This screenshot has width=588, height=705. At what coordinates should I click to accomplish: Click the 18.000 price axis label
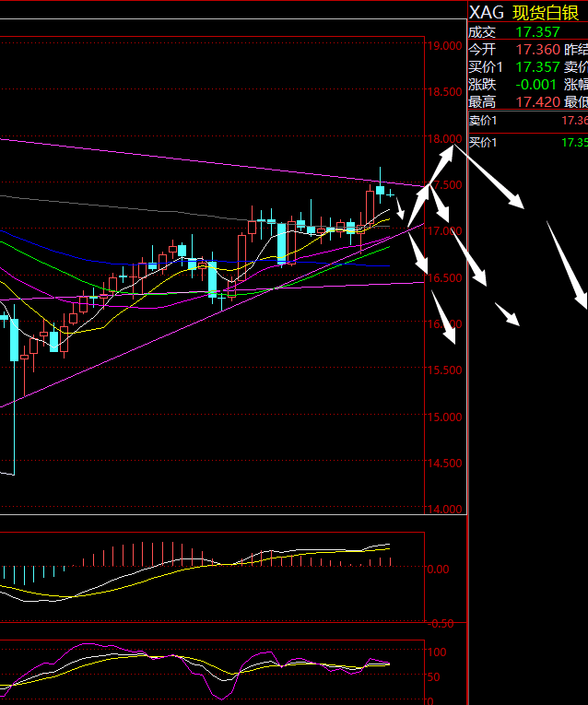tap(444, 139)
